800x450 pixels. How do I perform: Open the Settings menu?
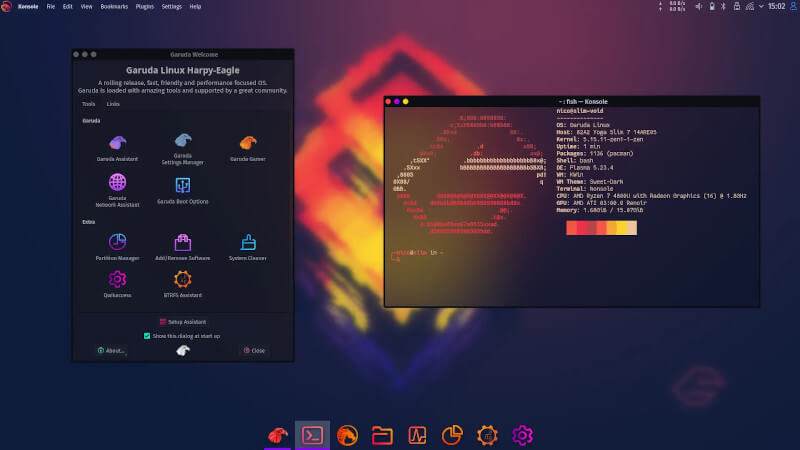(171, 7)
